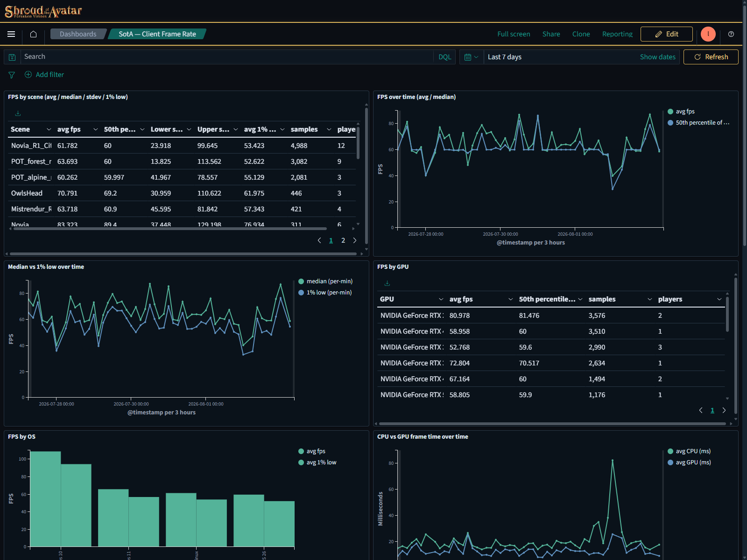Open the Reporting menu item
This screenshot has height=560, width=747.
click(x=617, y=34)
